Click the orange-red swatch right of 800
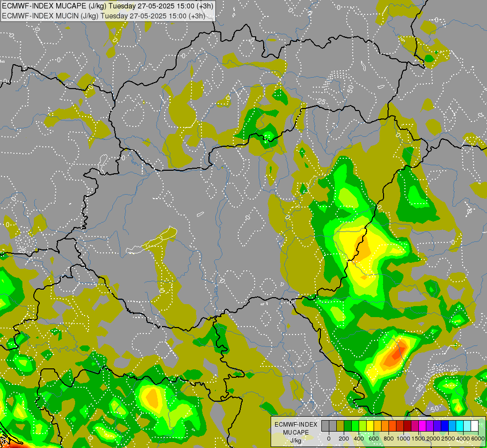487x448 pixels. [x=392, y=426]
